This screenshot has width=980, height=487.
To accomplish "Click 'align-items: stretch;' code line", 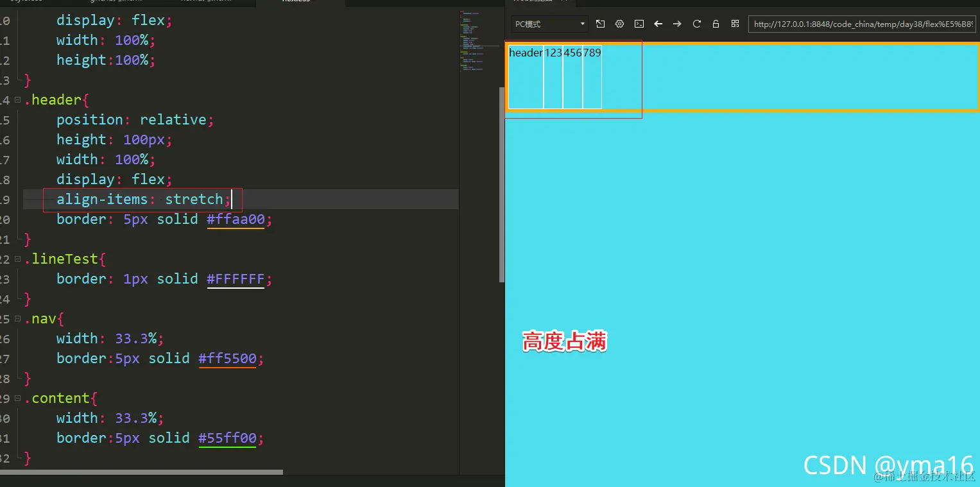I will tap(144, 200).
